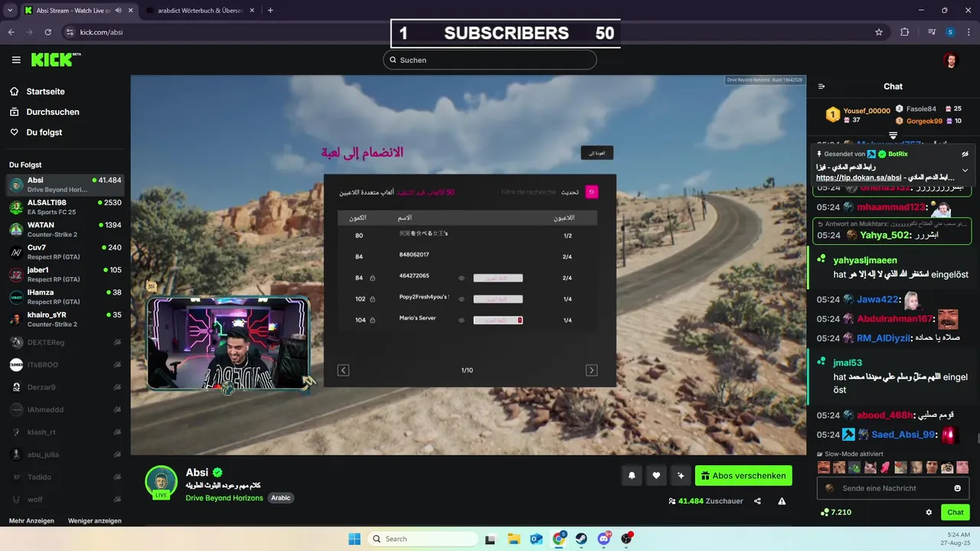Viewport: 980px width, 551px height.
Task: Expand the gift leaderboard handle
Action: click(x=893, y=135)
